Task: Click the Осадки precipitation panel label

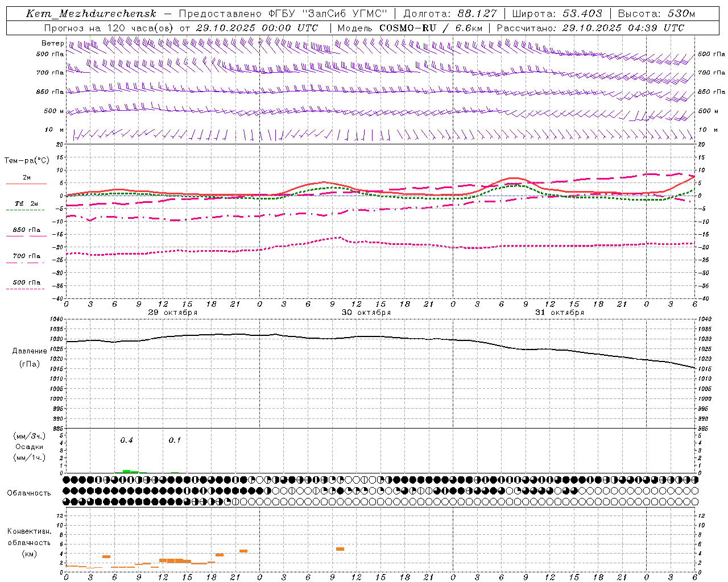Action: 30,447
